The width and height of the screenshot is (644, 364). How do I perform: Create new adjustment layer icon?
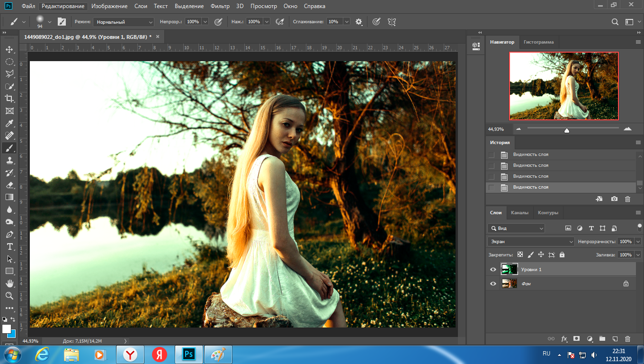[590, 339]
